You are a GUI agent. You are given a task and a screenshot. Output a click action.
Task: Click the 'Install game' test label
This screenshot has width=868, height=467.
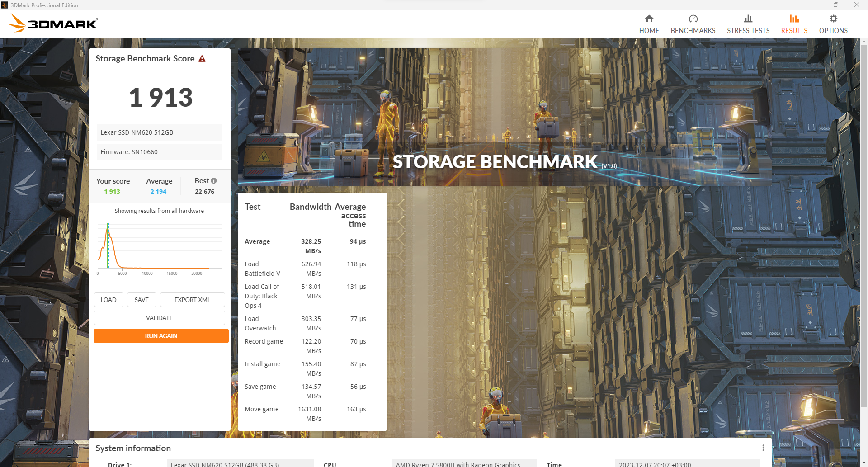[x=263, y=364]
